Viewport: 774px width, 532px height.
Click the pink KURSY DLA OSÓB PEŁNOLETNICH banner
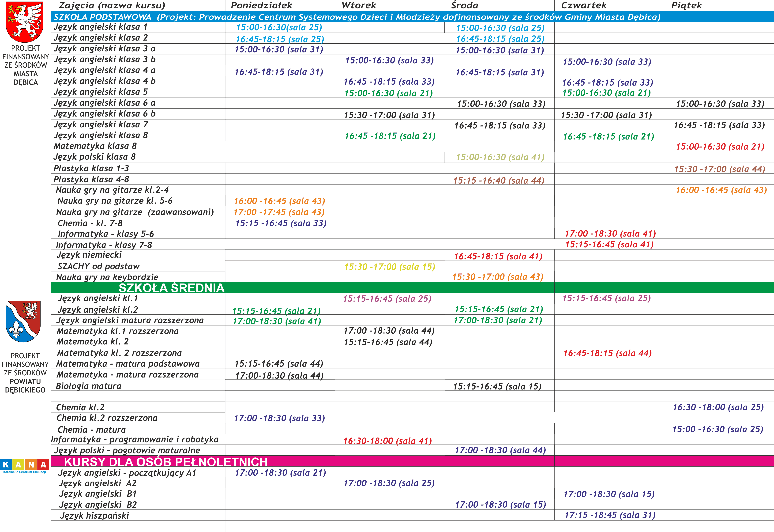pos(413,461)
